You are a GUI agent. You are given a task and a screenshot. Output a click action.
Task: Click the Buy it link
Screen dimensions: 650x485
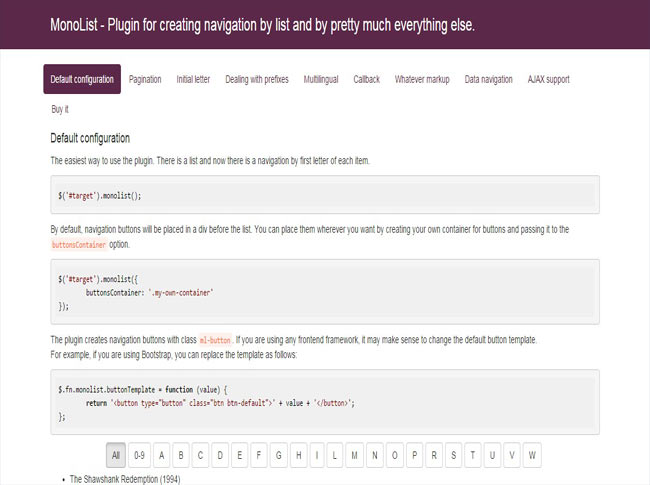(x=60, y=109)
